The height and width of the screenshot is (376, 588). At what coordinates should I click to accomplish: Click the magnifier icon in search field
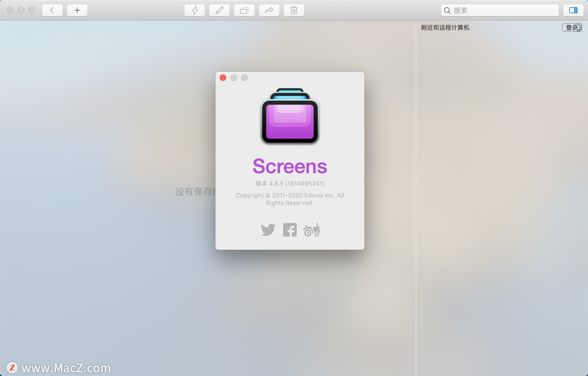447,11
